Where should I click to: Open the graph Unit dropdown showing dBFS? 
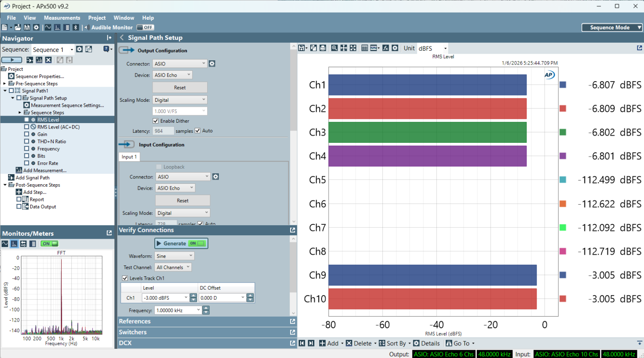pos(433,48)
